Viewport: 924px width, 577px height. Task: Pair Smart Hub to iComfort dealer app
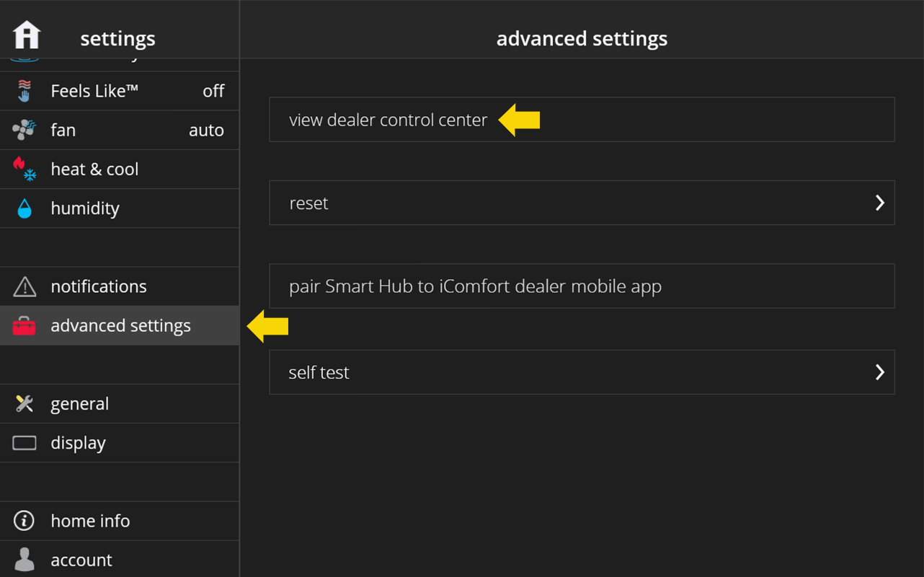coord(582,286)
